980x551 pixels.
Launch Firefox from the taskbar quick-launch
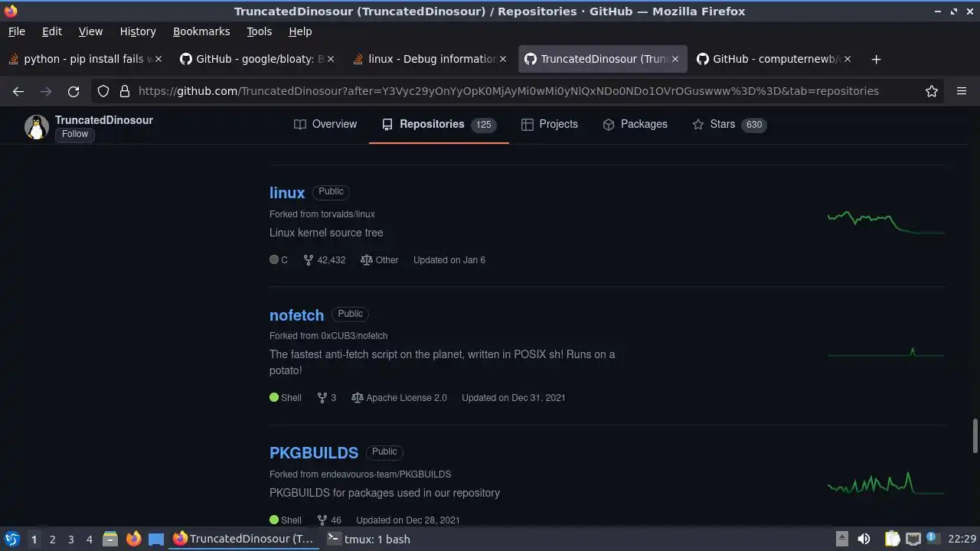(133, 540)
